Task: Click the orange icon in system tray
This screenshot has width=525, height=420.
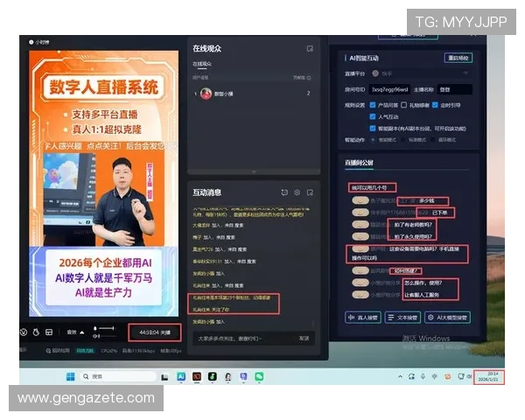Action: (x=447, y=376)
